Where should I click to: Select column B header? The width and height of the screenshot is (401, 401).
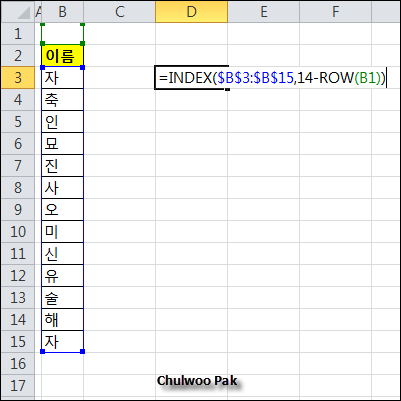[62, 12]
